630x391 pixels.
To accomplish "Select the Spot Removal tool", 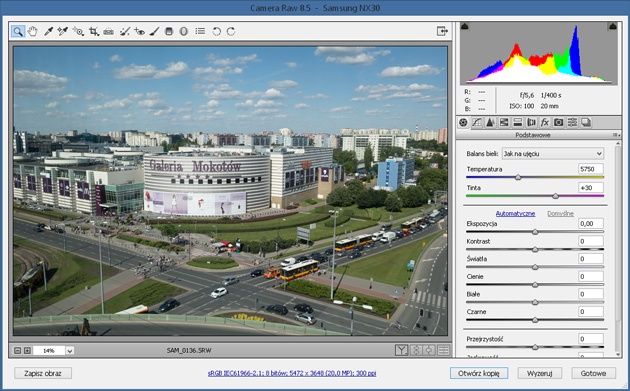I will click(125, 31).
